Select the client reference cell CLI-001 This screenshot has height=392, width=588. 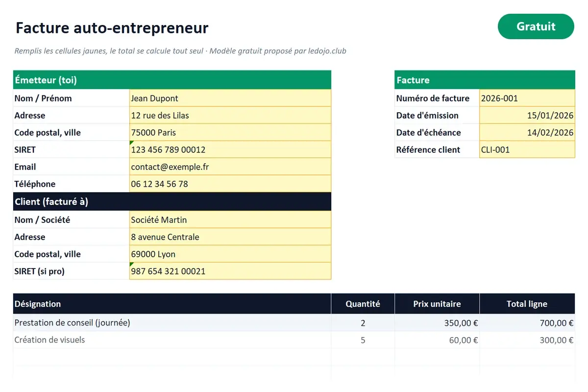coord(527,149)
